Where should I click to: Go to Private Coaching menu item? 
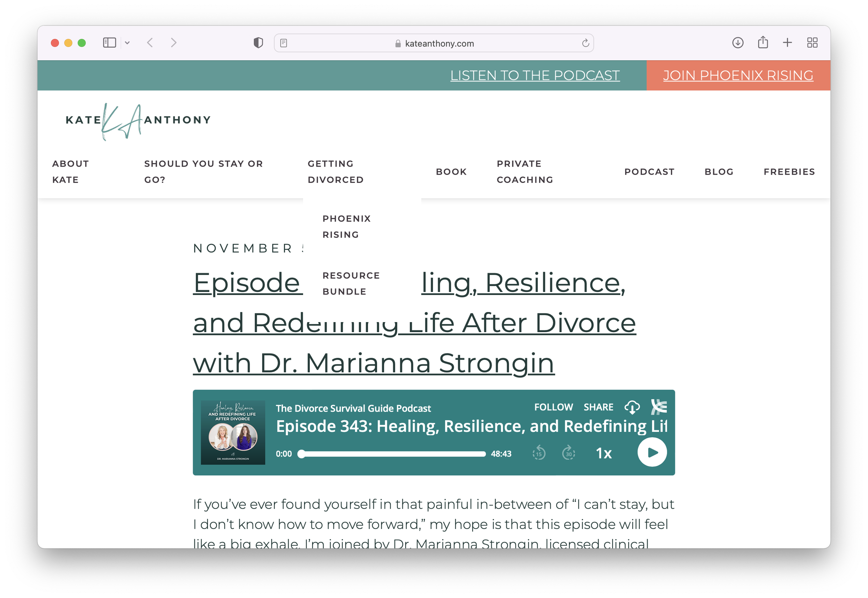click(525, 171)
